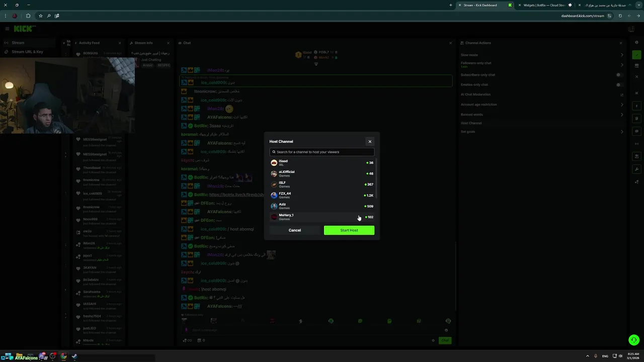
Task: Click the green Start Host button
Action: 349,230
